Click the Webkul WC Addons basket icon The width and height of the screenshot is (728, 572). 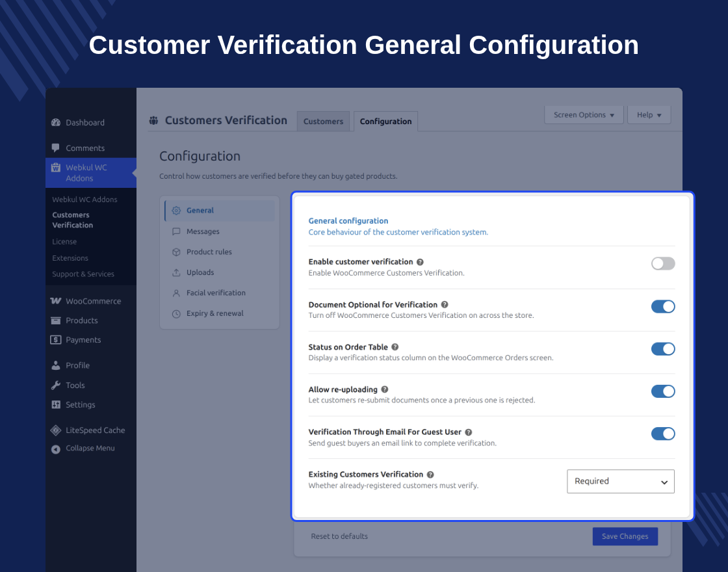tap(56, 168)
